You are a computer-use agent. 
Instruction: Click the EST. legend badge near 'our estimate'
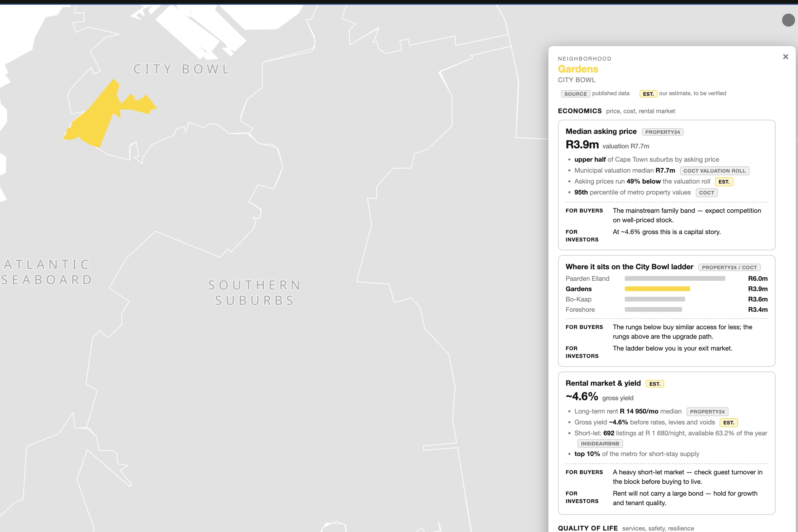(x=648, y=94)
